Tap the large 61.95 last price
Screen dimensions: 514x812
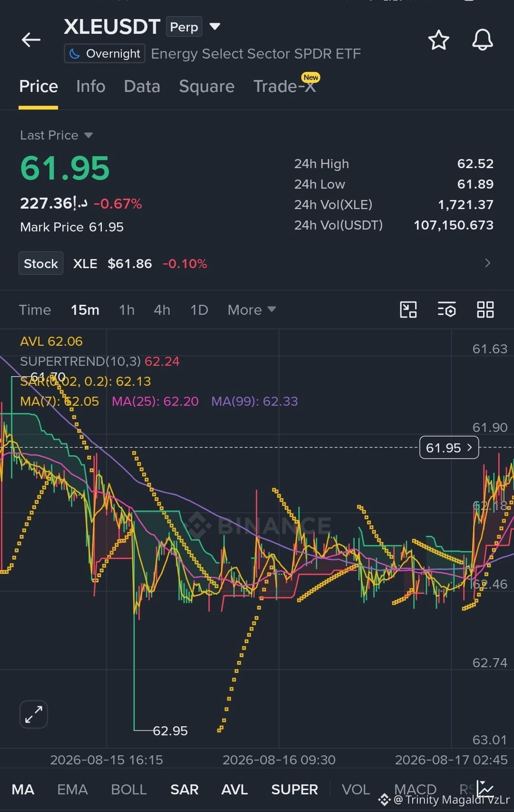click(65, 168)
